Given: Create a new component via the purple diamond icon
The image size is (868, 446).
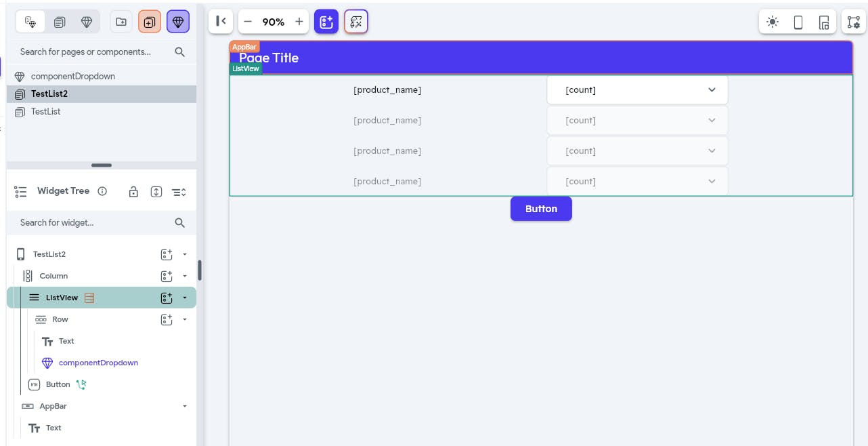Looking at the screenshot, I should (x=177, y=21).
